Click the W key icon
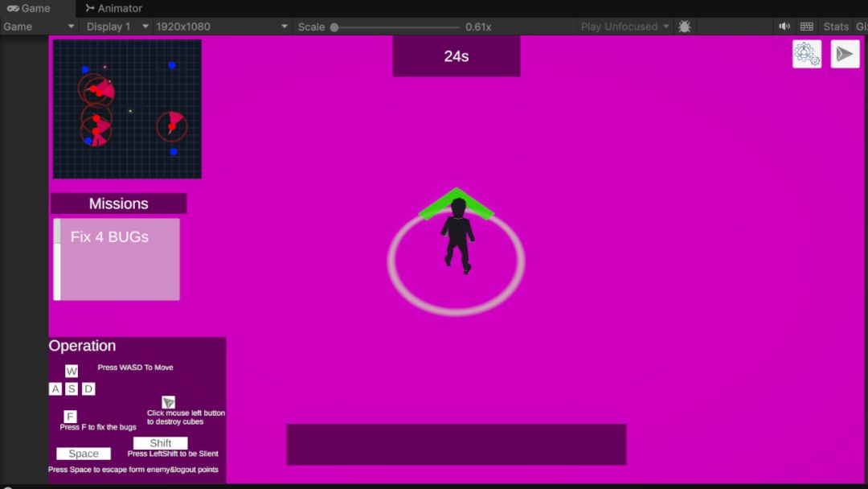The image size is (868, 489). 72,372
